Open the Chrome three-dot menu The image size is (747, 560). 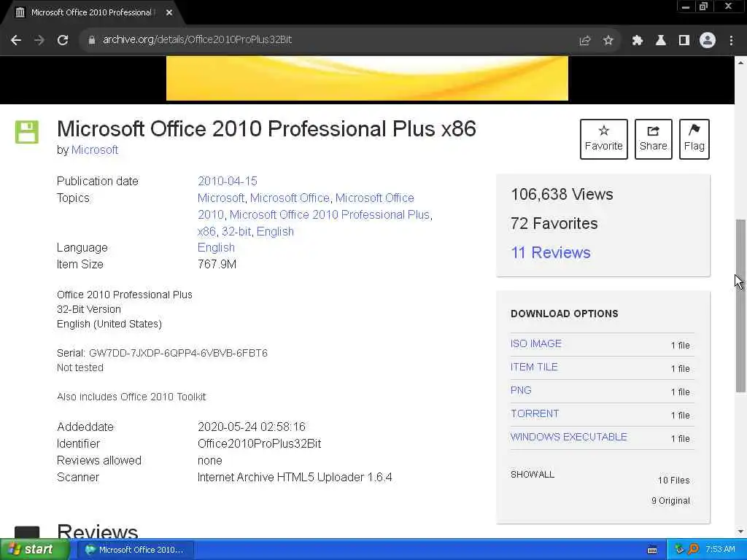pos(731,41)
